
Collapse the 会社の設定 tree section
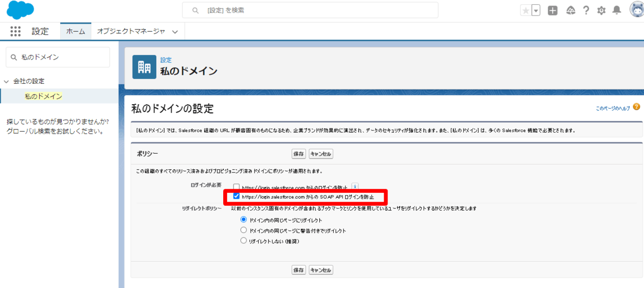pos(6,81)
